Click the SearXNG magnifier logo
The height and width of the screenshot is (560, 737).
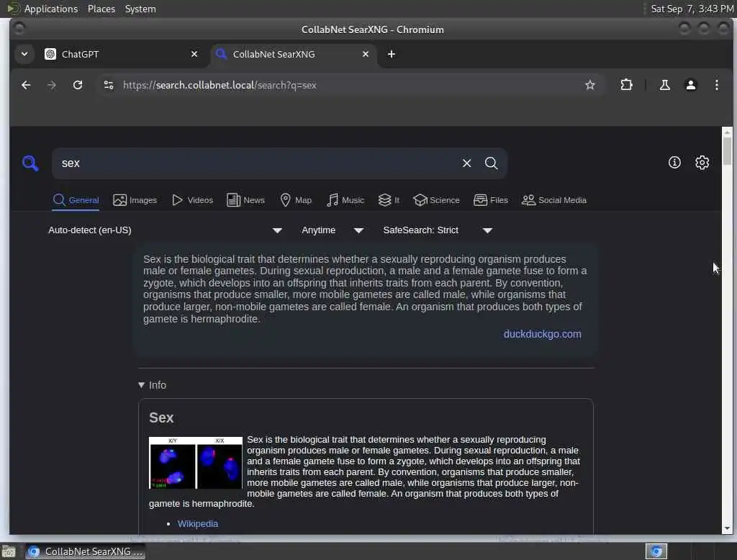coord(30,163)
